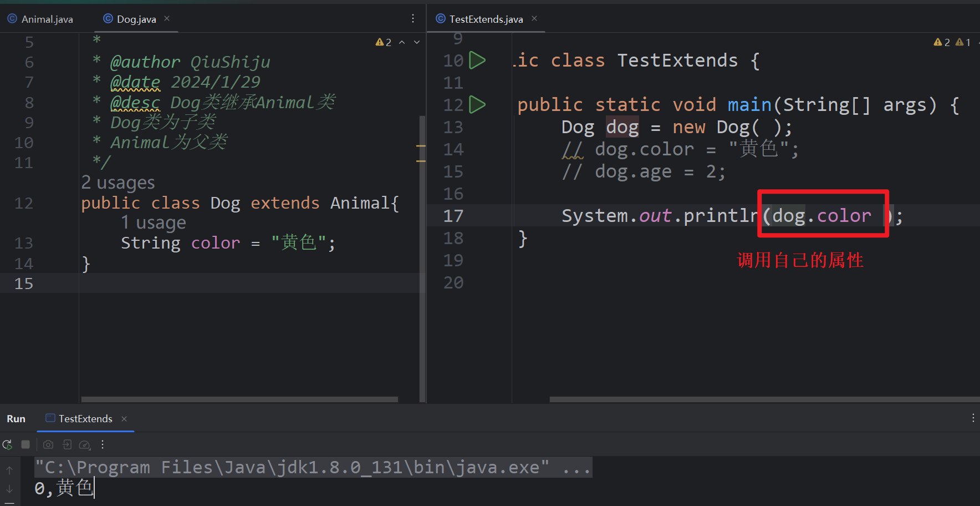Screen dimensions: 980x506
Task: Click the commented dog.color line 14
Action: 680,149
